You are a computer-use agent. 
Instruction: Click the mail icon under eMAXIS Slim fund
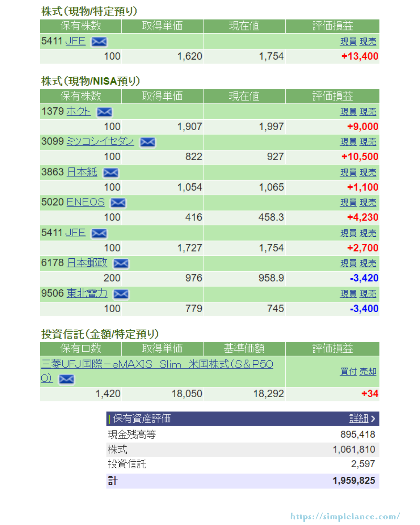[x=66, y=379]
